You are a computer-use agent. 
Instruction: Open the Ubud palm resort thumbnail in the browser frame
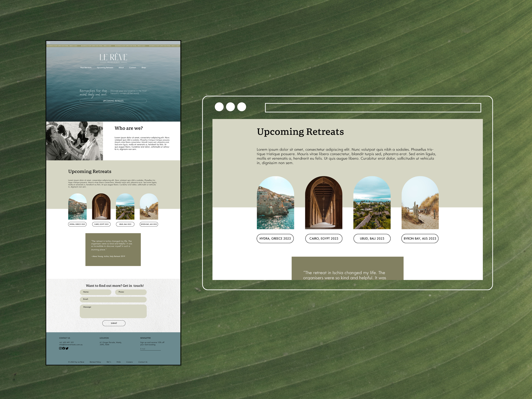tap(372, 203)
